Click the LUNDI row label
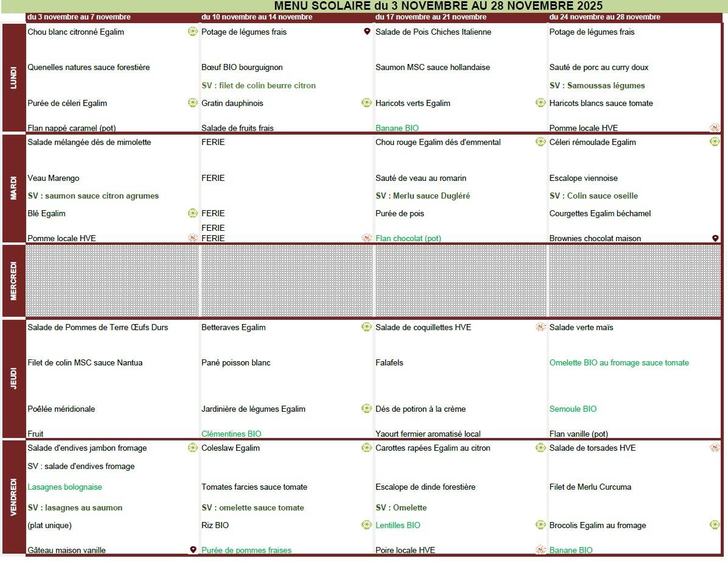Viewport: 728px width, 561px height. 14,77
